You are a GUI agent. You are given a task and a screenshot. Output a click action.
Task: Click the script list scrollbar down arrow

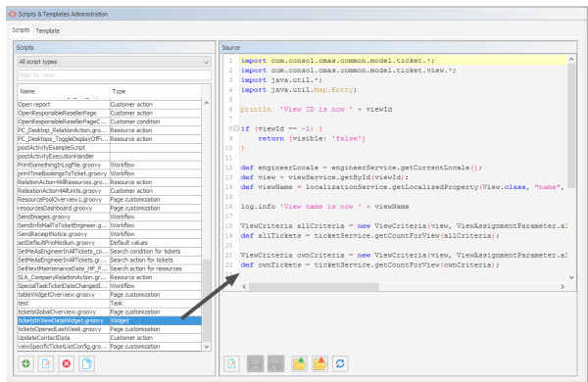tap(206, 347)
